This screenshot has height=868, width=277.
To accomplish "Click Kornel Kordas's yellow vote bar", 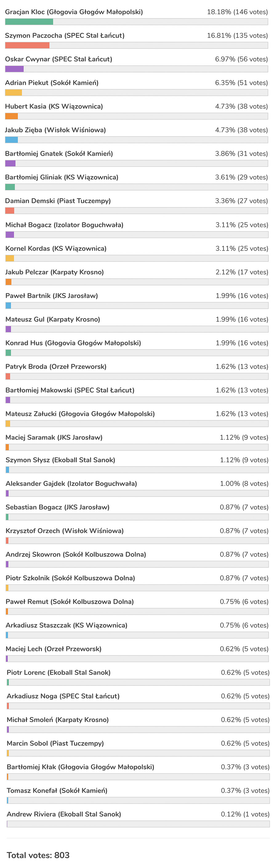I will click(10, 258).
